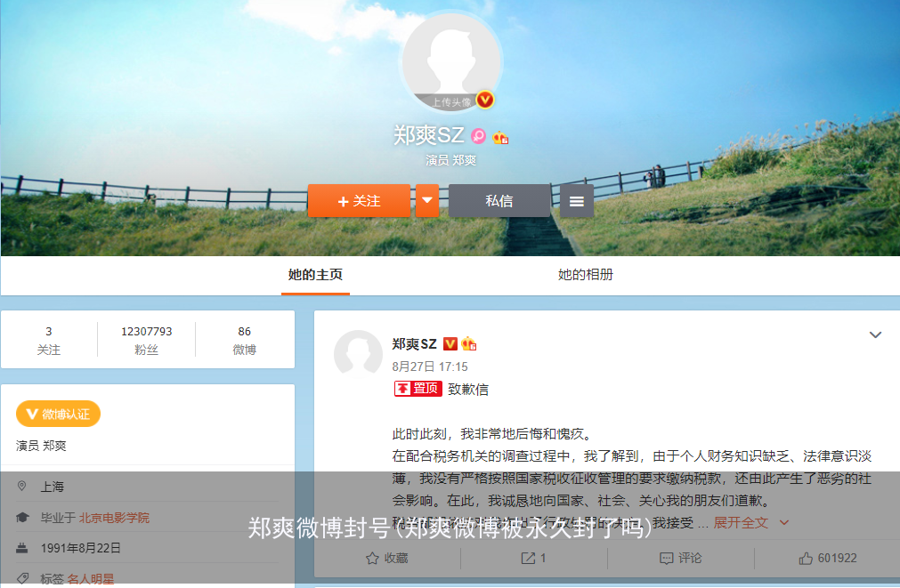Click the female gender icon beside 郑爽SZ

pos(478,136)
